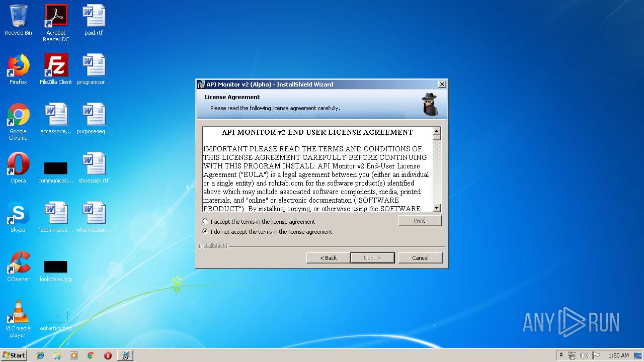Show hidden tray icons arrow

point(561,355)
